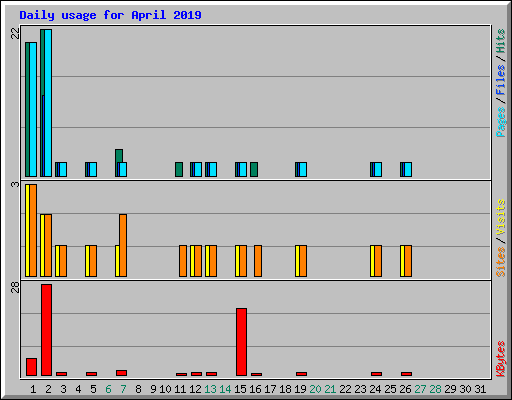Click the 'Hits' legend label
This screenshot has height=400, width=512.
(x=501, y=41)
